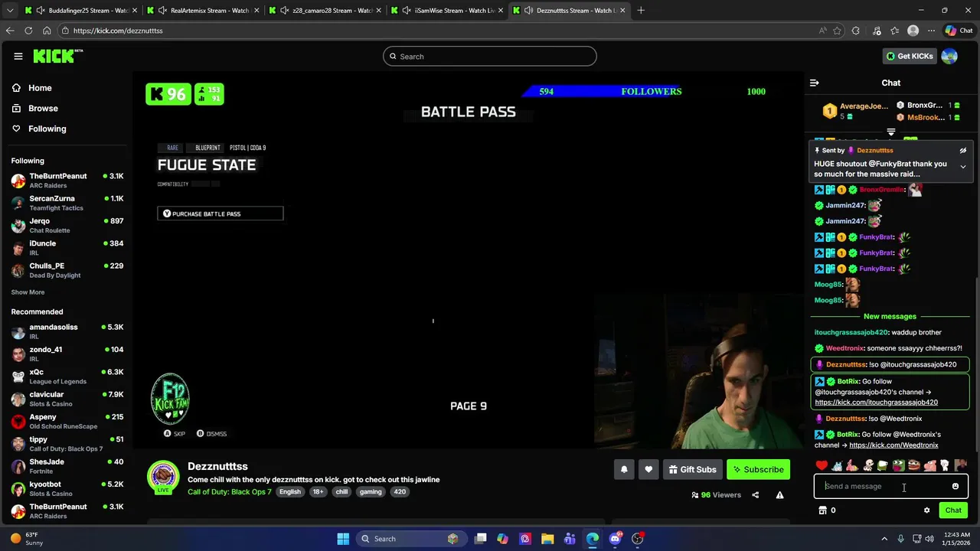Click the New messages divider
Screen dimensions: 980x551
pyautogui.click(x=890, y=316)
